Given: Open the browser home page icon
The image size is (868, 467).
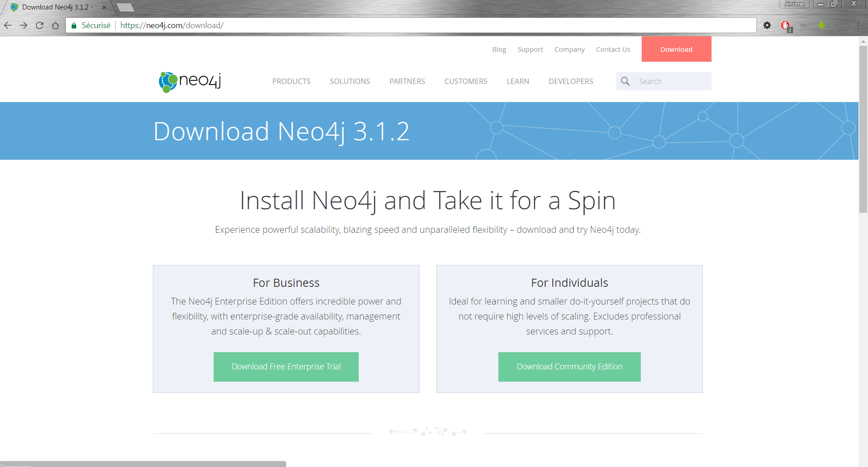Looking at the screenshot, I should coord(55,25).
